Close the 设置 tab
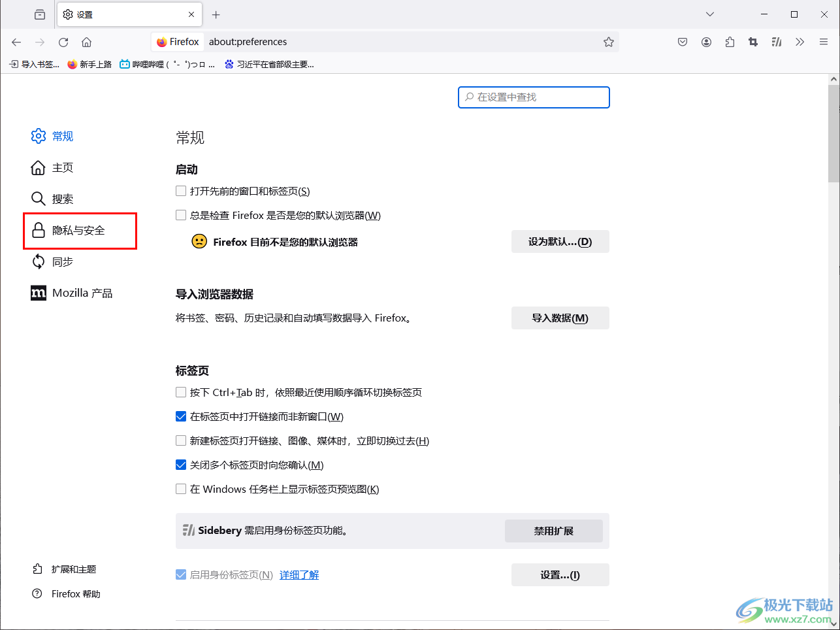Image resolution: width=840 pixels, height=630 pixels. (191, 14)
